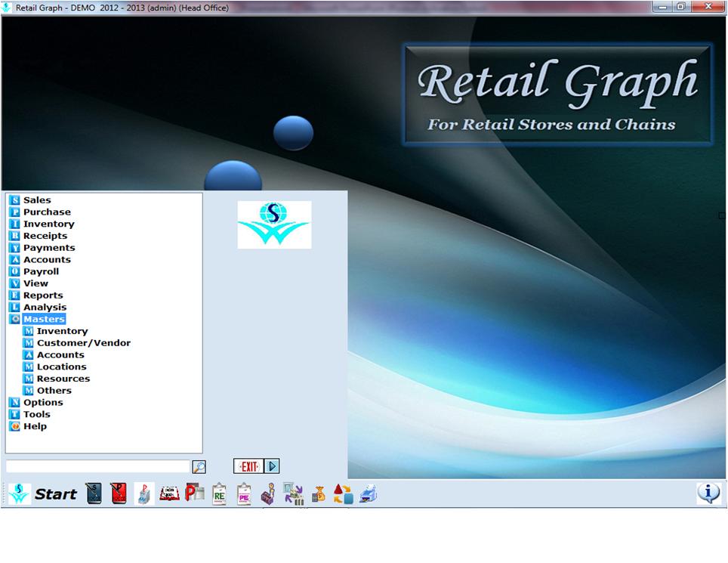Open the Analysis menu item
The image size is (728, 563).
pyautogui.click(x=45, y=308)
